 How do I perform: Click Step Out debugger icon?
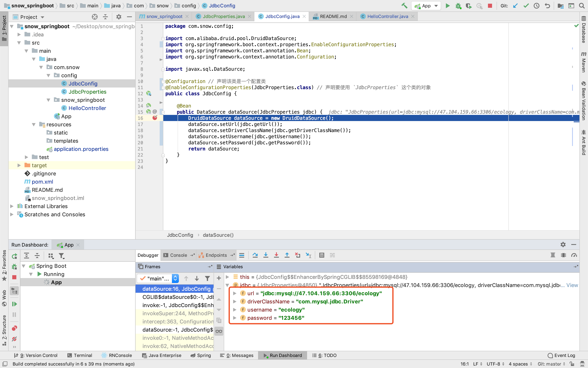pos(287,255)
